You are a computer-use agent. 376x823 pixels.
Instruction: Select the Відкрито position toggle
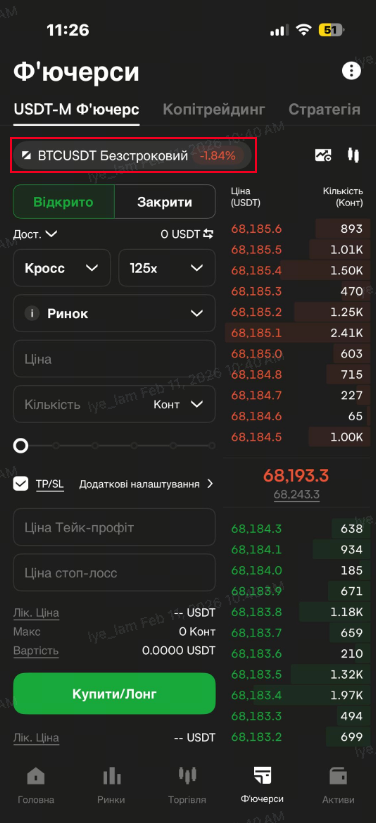(x=64, y=202)
